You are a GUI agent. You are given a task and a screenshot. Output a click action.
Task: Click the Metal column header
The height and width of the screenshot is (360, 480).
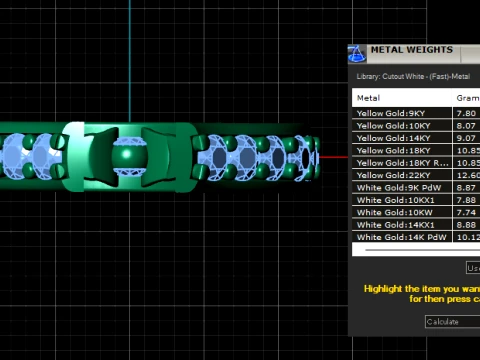coord(402,98)
